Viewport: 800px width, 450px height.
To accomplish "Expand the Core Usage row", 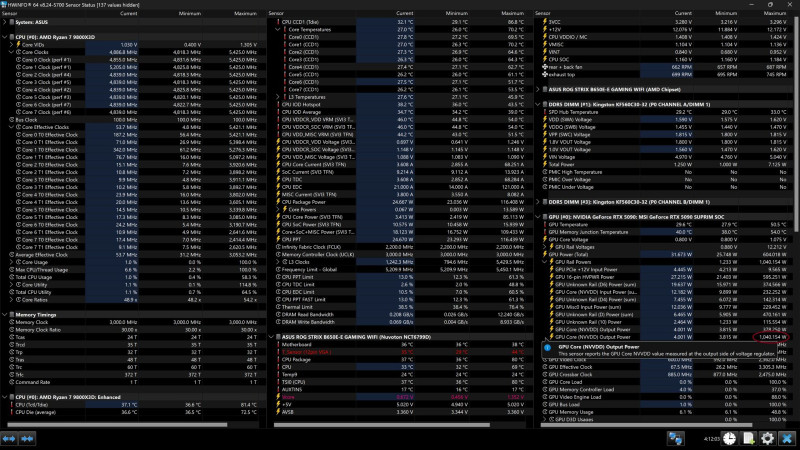I will [11, 262].
